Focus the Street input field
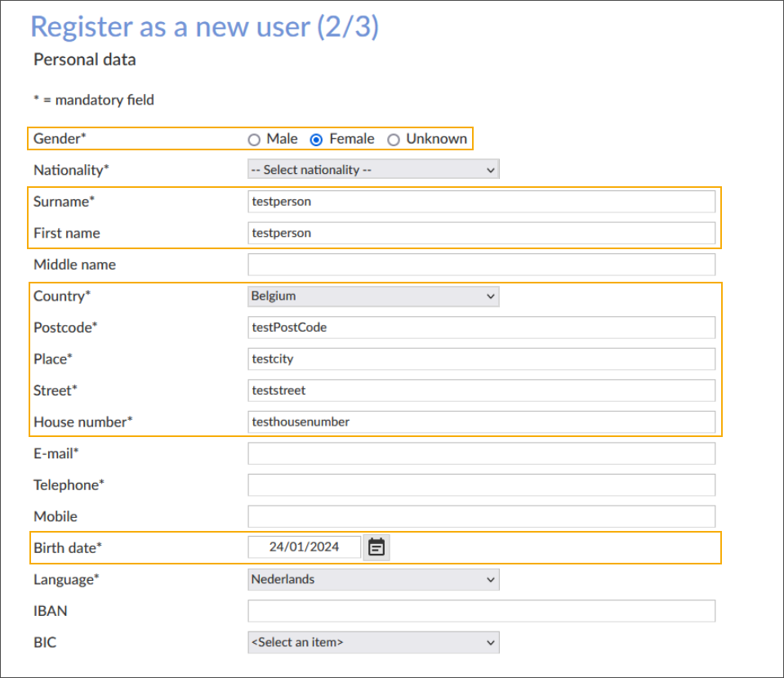The image size is (784, 678). pyautogui.click(x=481, y=390)
